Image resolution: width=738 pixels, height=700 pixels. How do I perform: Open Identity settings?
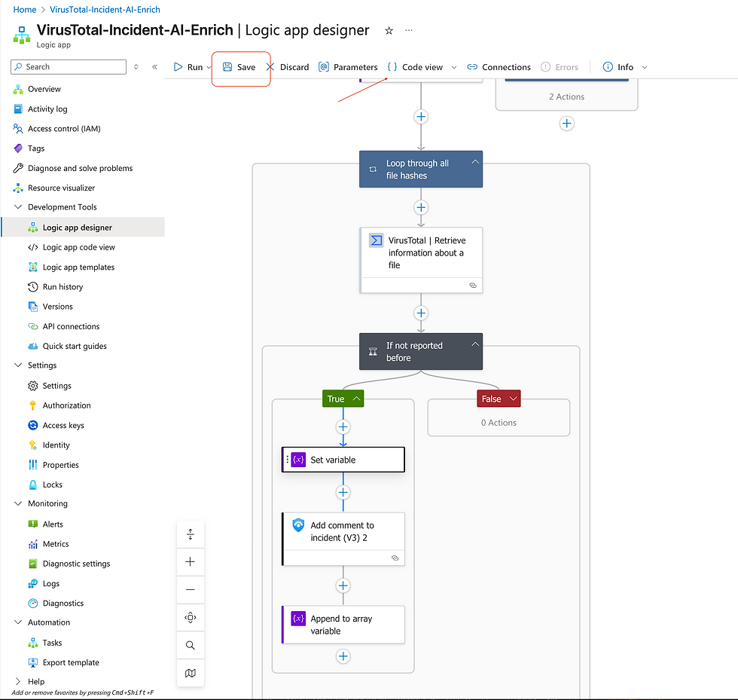(56, 445)
